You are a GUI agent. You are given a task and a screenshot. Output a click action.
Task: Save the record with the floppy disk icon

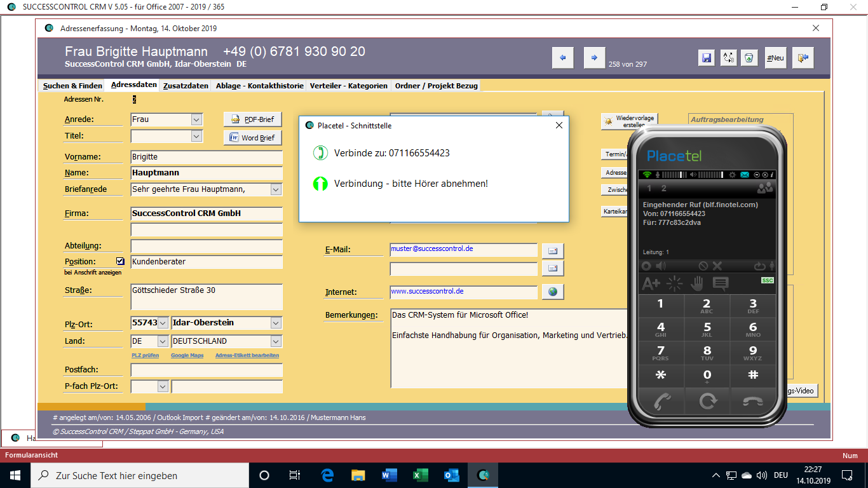(706, 58)
